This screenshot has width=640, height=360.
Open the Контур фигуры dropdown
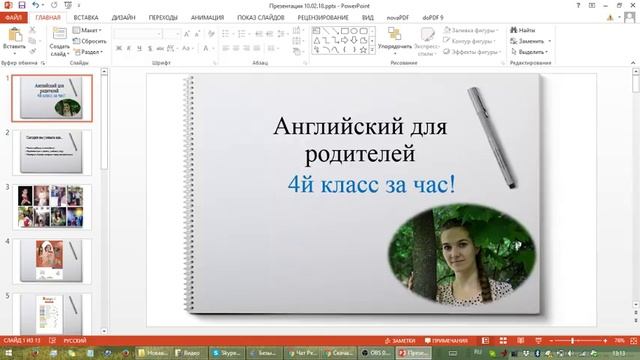point(469,41)
